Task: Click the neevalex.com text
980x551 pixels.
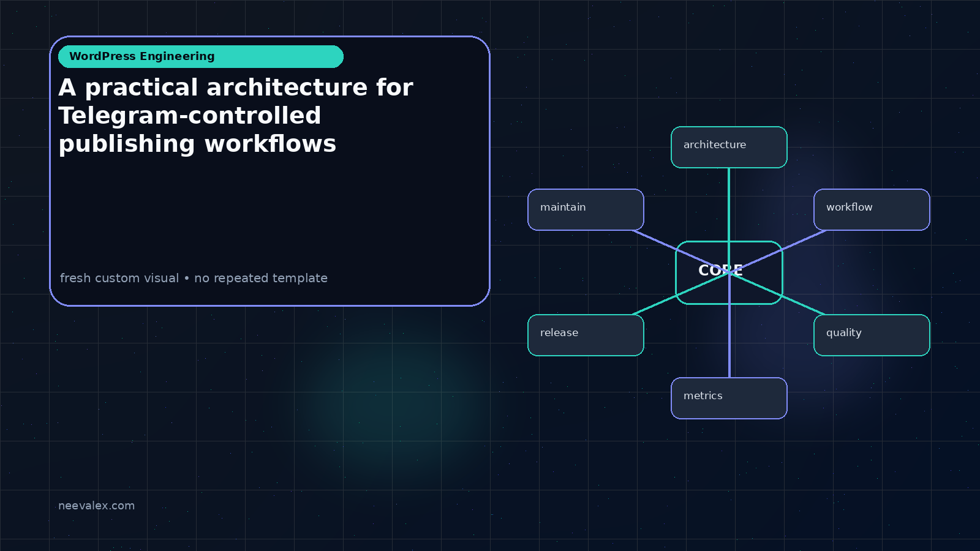Action: (x=96, y=506)
